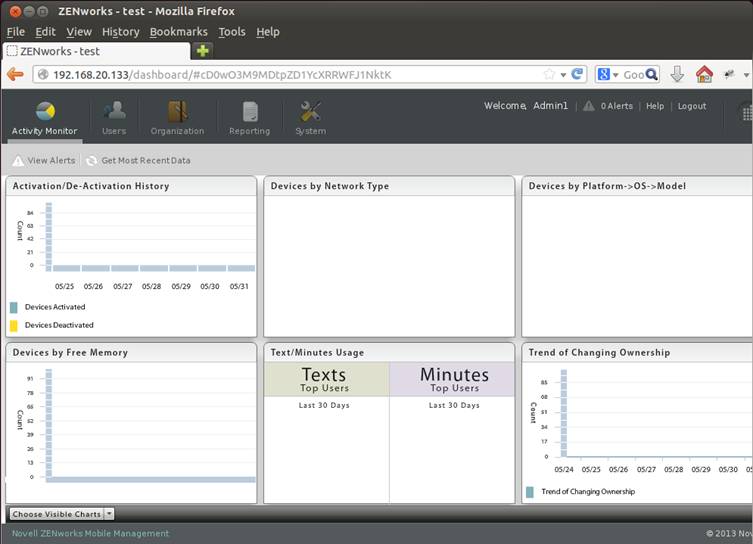Click the Trend of Changing Ownership panel title
This screenshot has width=753, height=544.
599,352
